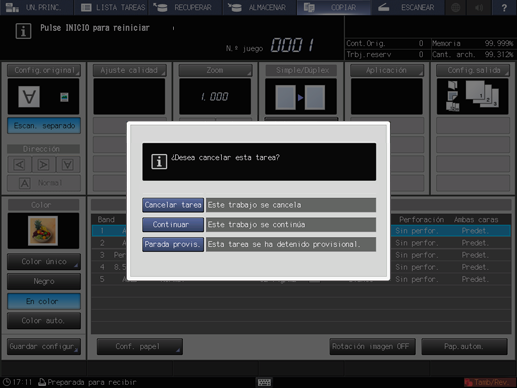The image size is (517, 388).
Task: Confirm with the Cancelar tarea button
Action: (x=173, y=205)
